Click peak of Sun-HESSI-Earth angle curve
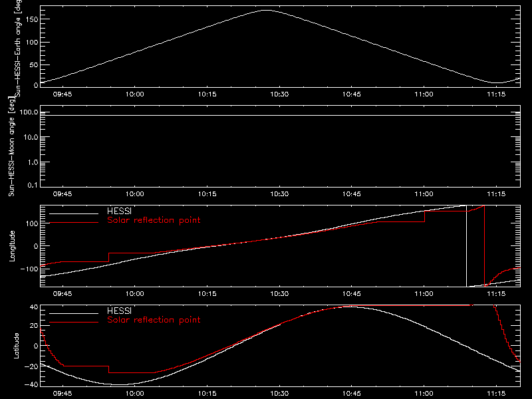Viewport: 532px width, 399px height. (x=267, y=11)
